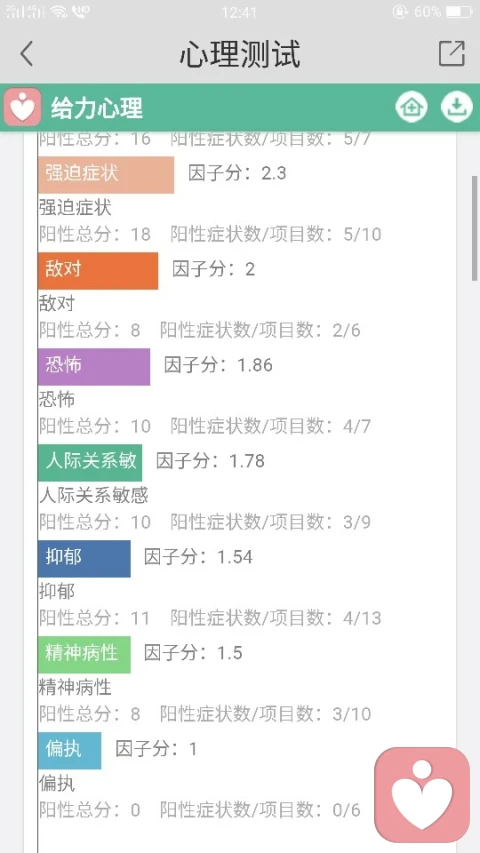Tap the 心理测试 page title
Screen dimensions: 480x853
point(240,54)
